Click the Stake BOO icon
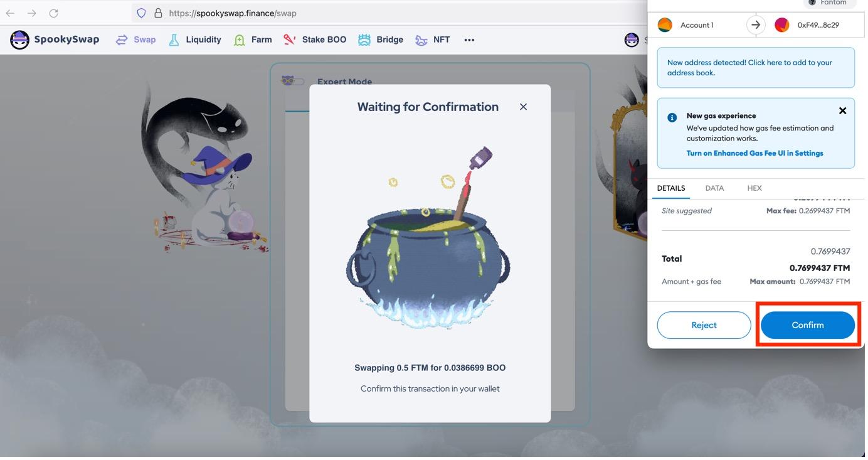868x460 pixels. [x=289, y=40]
